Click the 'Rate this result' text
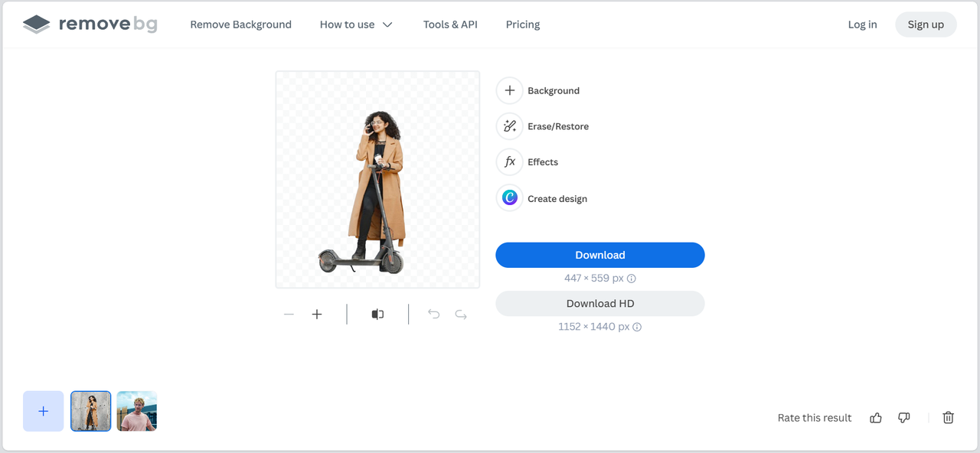Image resolution: width=980 pixels, height=453 pixels. tap(815, 418)
